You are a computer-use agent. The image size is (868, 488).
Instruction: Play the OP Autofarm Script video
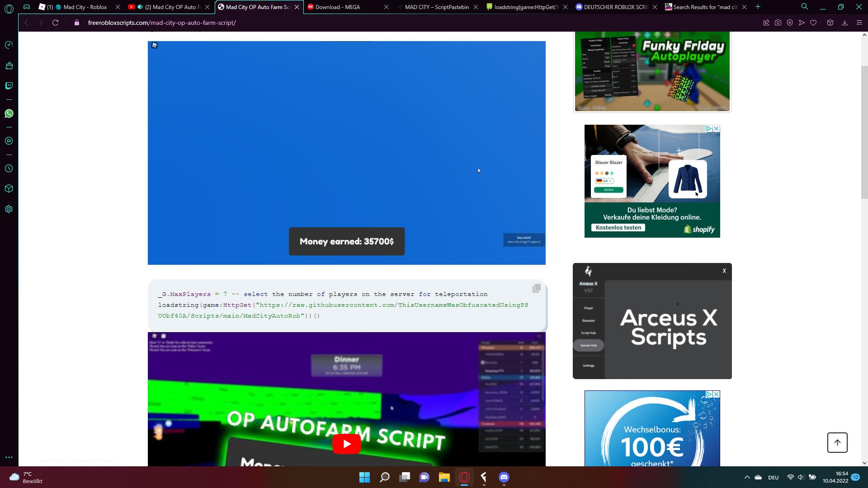[x=346, y=444]
